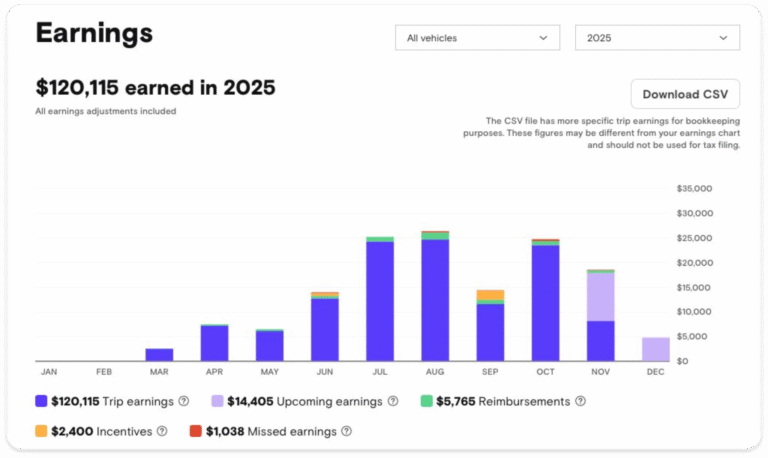
Task: Click the orange Incentives legend swatch
Action: (x=41, y=431)
